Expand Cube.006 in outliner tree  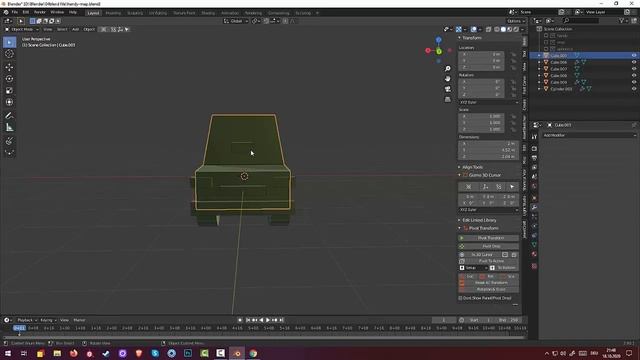(x=539, y=62)
